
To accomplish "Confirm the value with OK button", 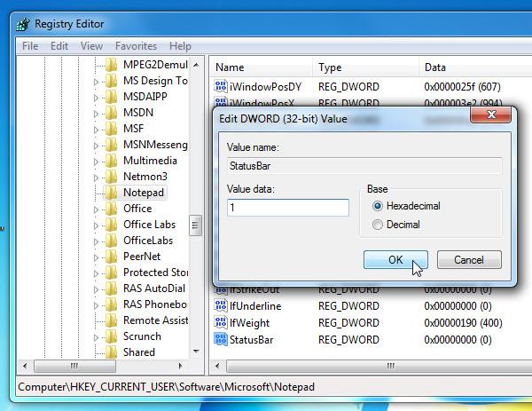I will click(395, 260).
